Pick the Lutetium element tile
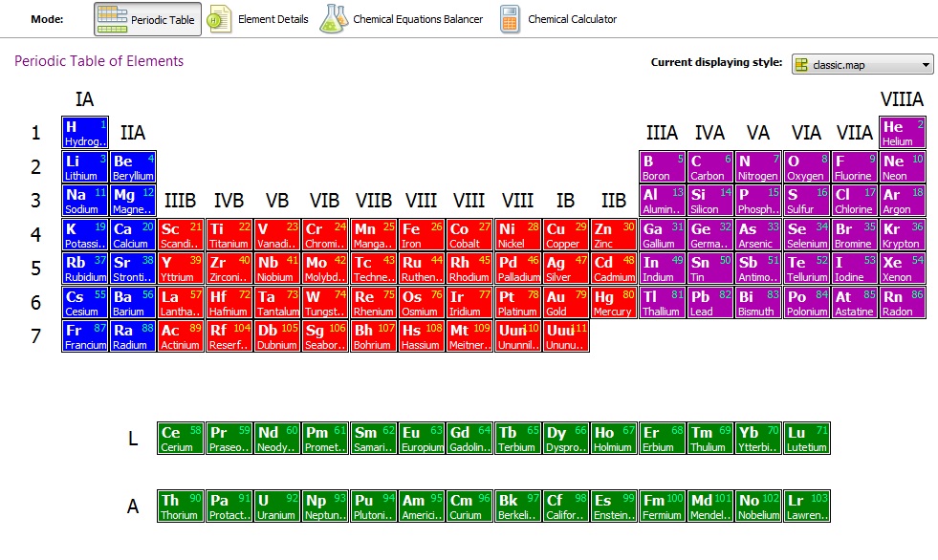The height and width of the screenshot is (560, 938). [x=807, y=439]
